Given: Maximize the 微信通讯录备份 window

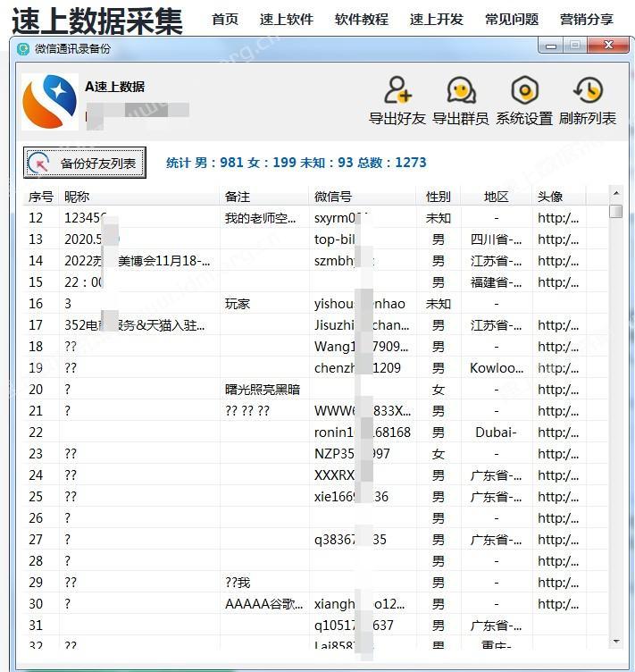Looking at the screenshot, I should point(575,46).
